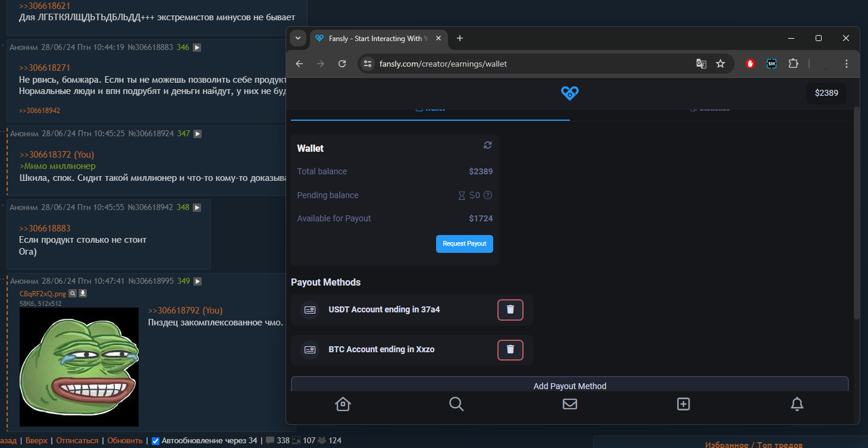Image resolution: width=868 pixels, height=448 pixels.
Task: Refresh the Wallet balance icon
Action: click(488, 145)
